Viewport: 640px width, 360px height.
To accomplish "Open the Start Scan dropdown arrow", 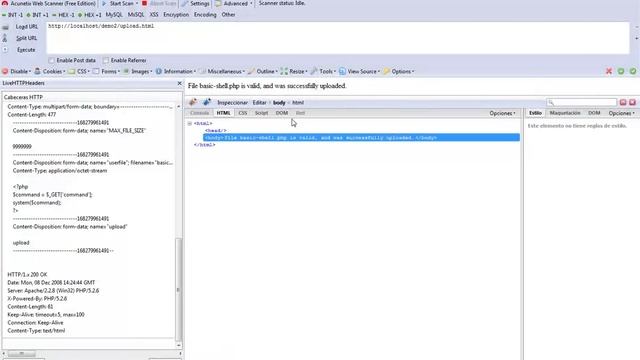I will [137, 3].
